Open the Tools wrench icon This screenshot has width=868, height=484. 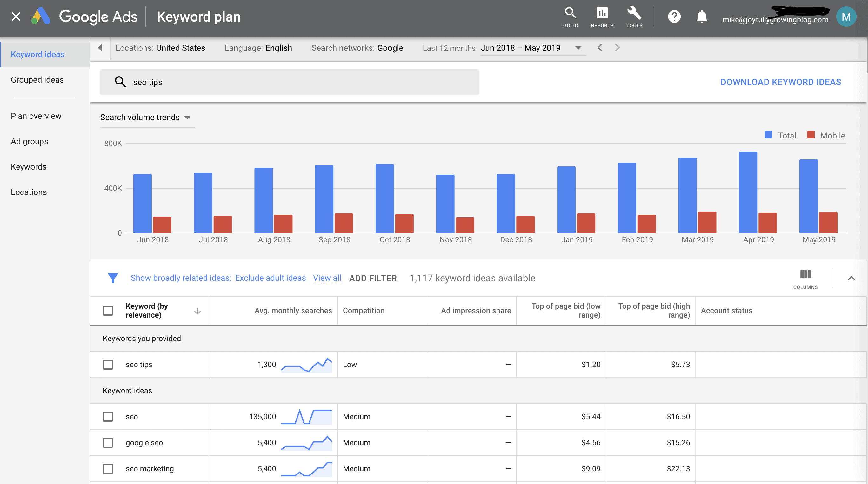[634, 17]
